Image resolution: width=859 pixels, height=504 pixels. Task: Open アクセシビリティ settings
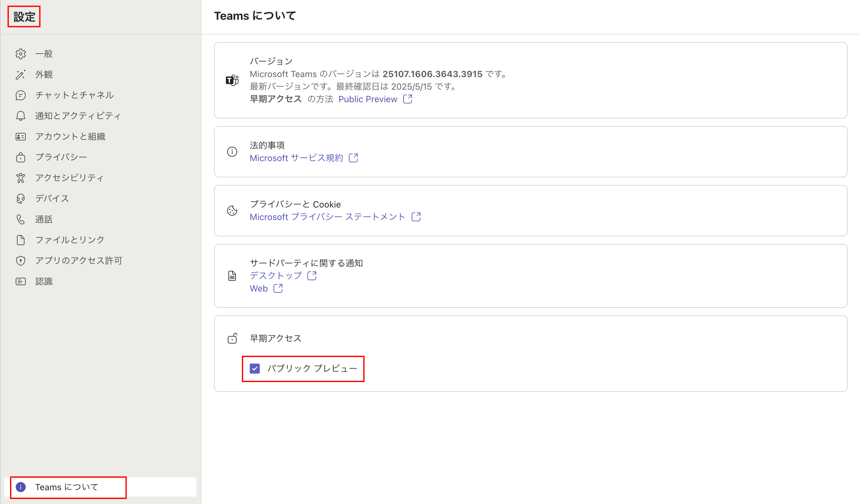[101, 178]
